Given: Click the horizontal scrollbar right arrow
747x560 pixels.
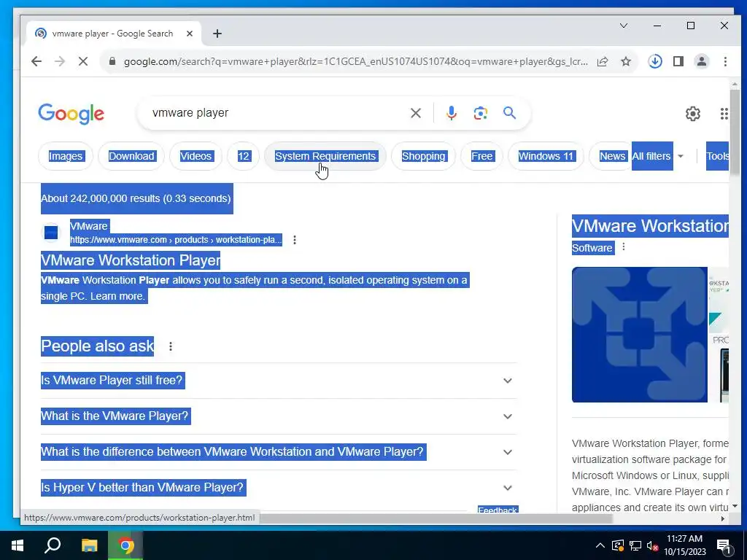Looking at the screenshot, I should [723, 518].
